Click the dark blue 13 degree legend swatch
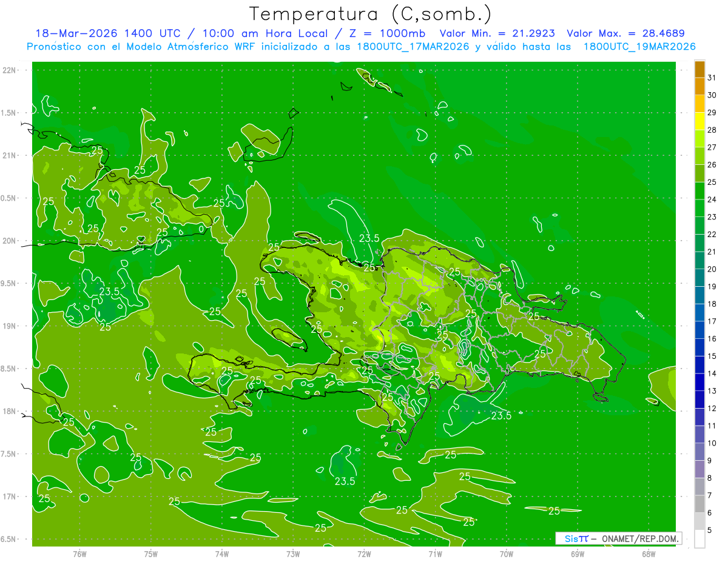 (699, 383)
